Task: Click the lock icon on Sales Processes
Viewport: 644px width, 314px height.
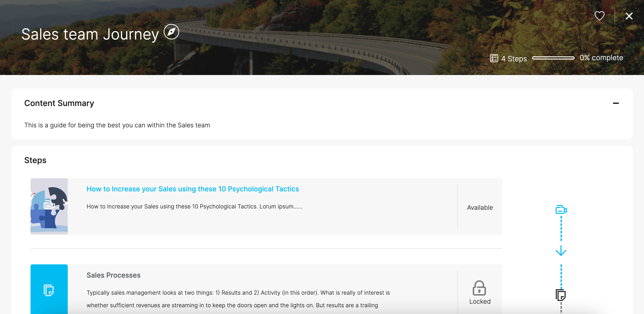Action: coord(479,288)
